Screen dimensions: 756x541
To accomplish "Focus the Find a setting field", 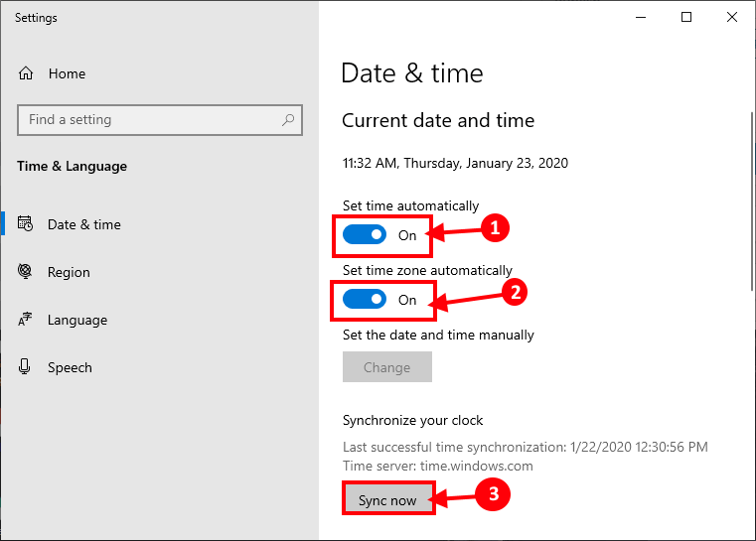I will [x=160, y=120].
